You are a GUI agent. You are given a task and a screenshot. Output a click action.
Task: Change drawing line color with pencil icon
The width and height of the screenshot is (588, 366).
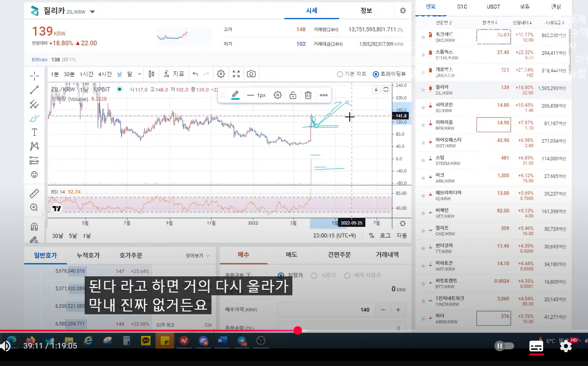[x=235, y=95]
